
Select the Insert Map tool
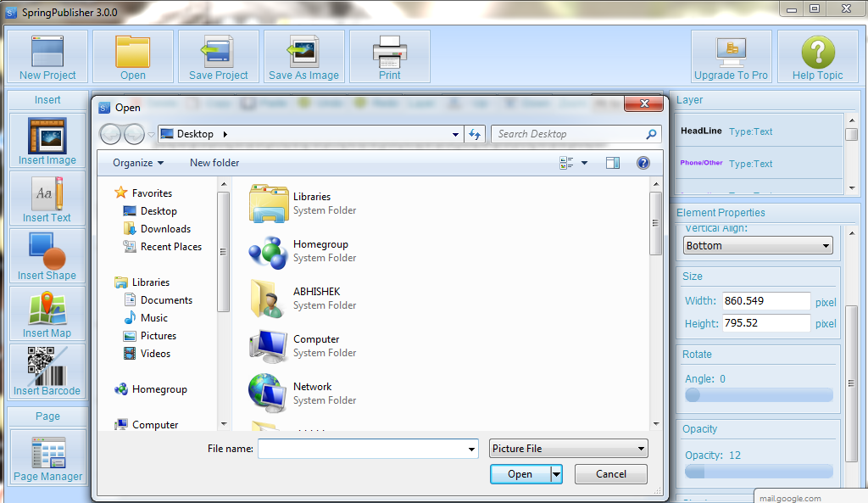47,314
